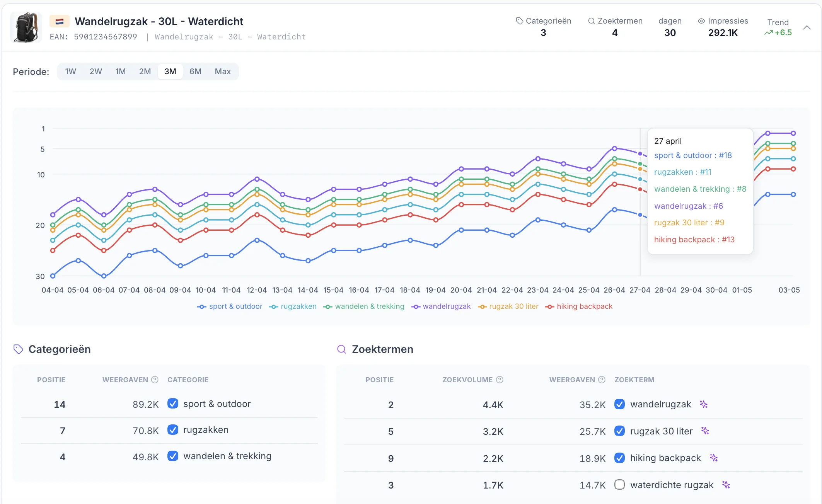Viewport: 822px width, 504px height.
Task: Uncheck the rugzak 30 liter checkbox
Action: click(619, 431)
